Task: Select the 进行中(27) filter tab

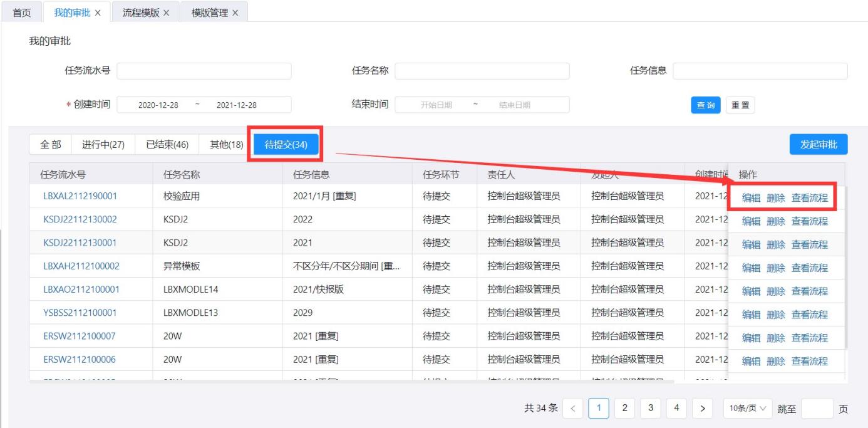Action: (103, 145)
